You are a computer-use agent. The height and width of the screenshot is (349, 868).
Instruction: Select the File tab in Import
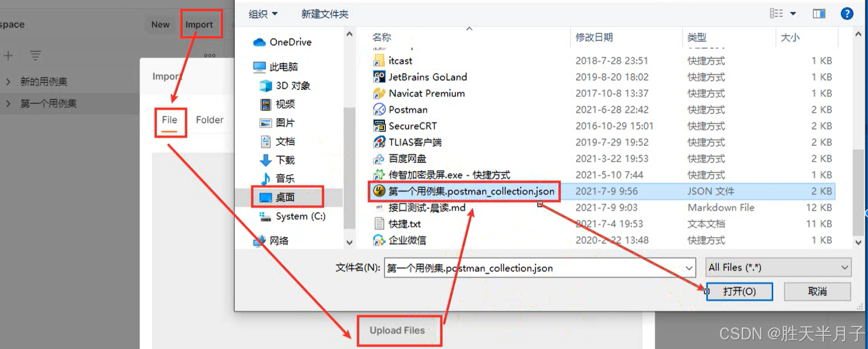pyautogui.click(x=169, y=120)
